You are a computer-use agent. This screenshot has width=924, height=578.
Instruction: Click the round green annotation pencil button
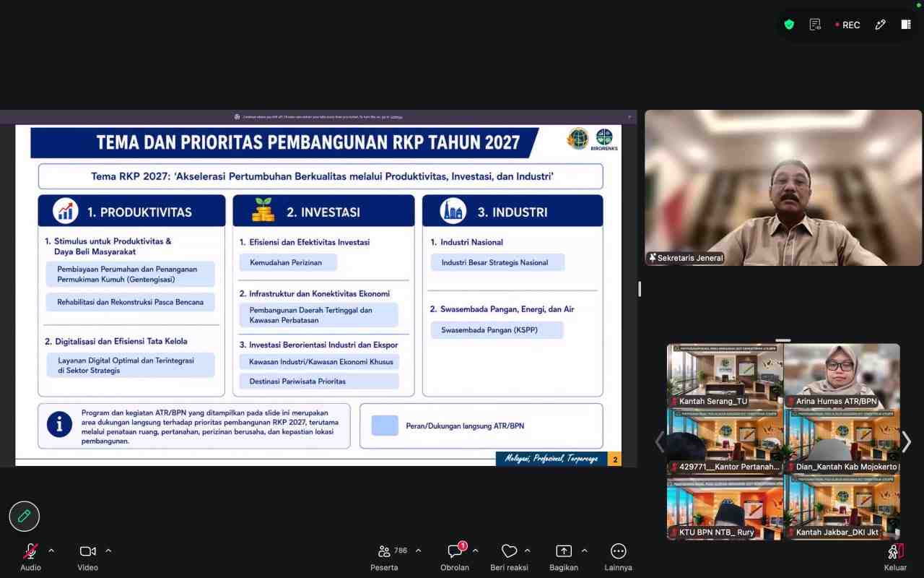[x=24, y=516]
